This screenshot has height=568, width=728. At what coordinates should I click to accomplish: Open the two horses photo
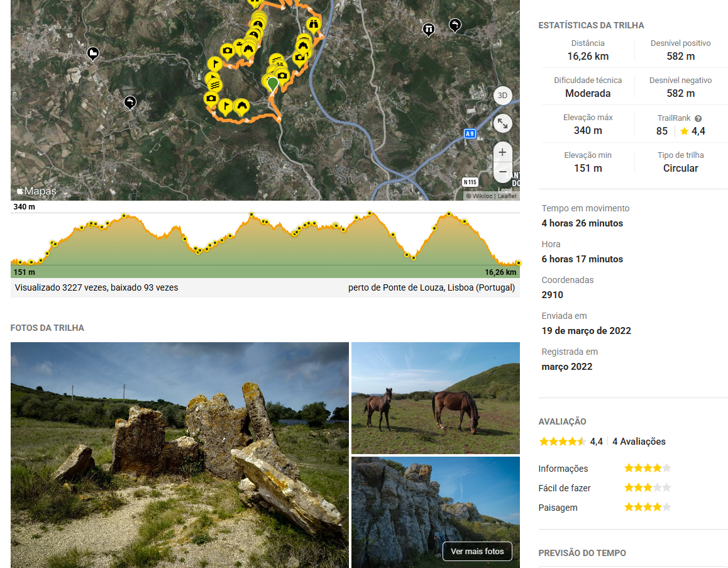coord(435,398)
